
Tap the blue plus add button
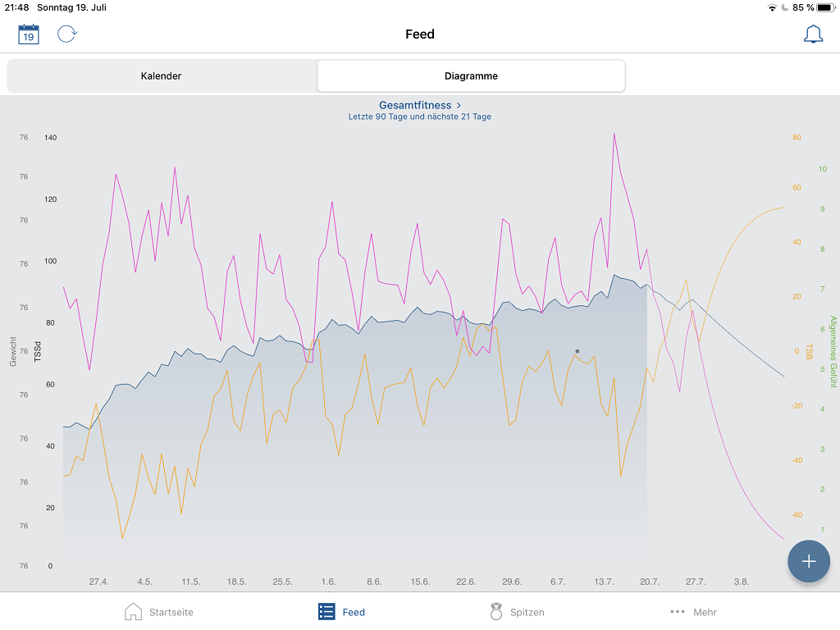[x=809, y=561]
